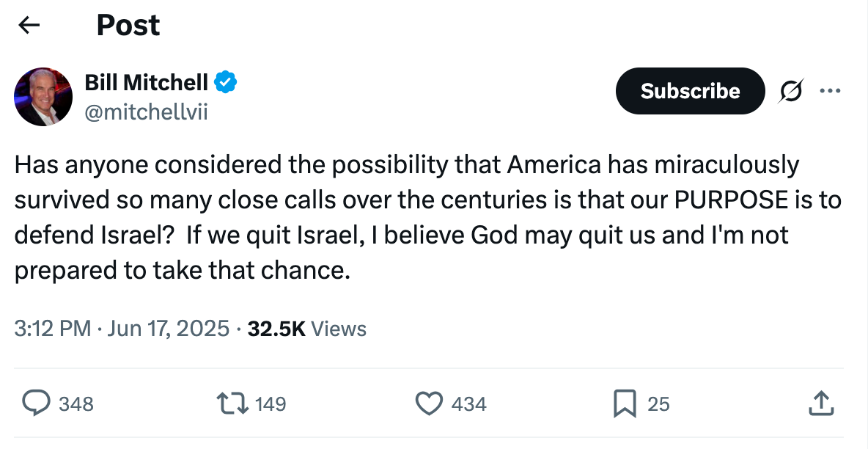This screenshot has width=868, height=449.
Task: Open Bill Mitchell's profile picture
Action: click(x=43, y=97)
